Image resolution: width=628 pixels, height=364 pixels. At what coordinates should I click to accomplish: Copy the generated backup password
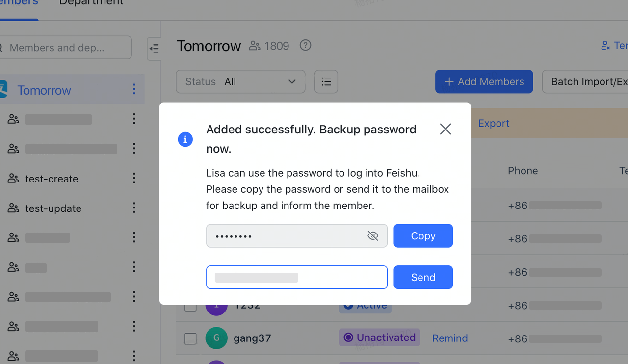(x=423, y=235)
